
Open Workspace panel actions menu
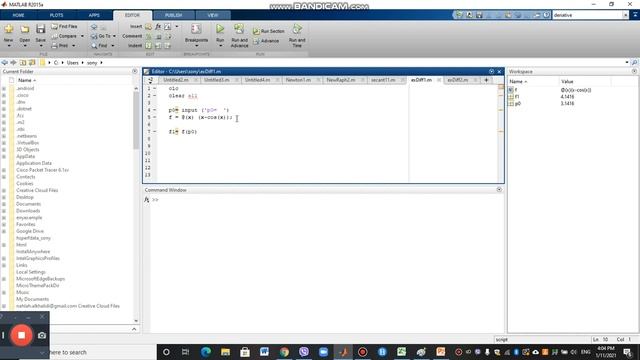coord(634,71)
